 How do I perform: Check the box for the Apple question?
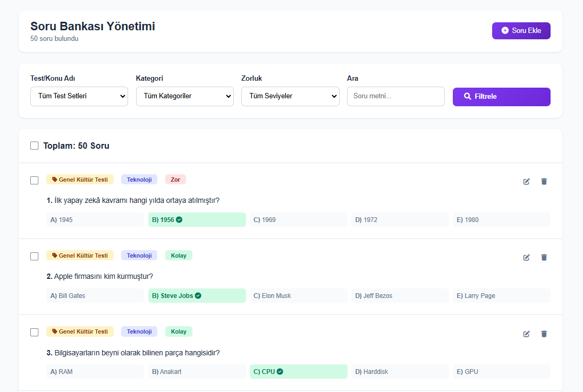[34, 257]
